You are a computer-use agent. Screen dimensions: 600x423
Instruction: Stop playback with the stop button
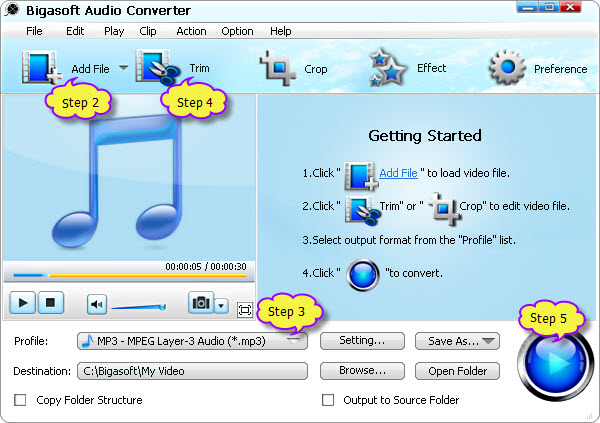(x=50, y=303)
